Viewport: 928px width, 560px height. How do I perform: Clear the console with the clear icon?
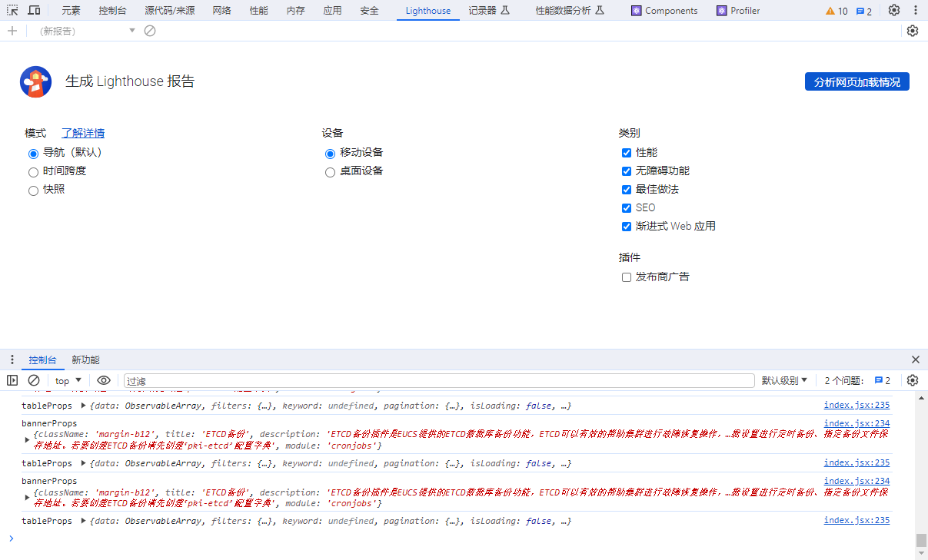click(x=34, y=380)
